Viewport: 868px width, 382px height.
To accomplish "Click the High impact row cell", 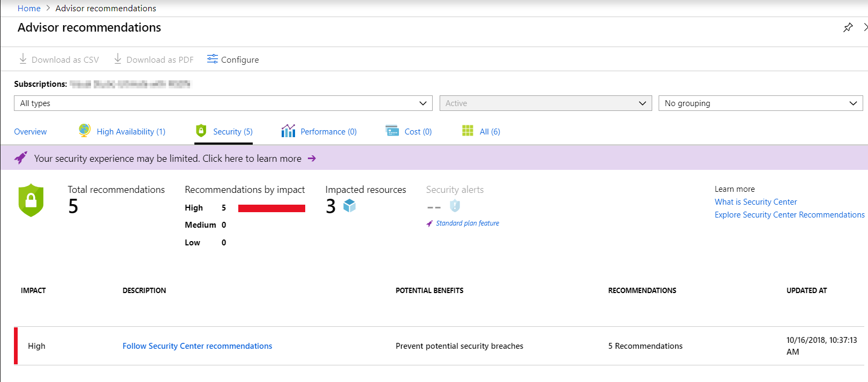I will (x=36, y=346).
